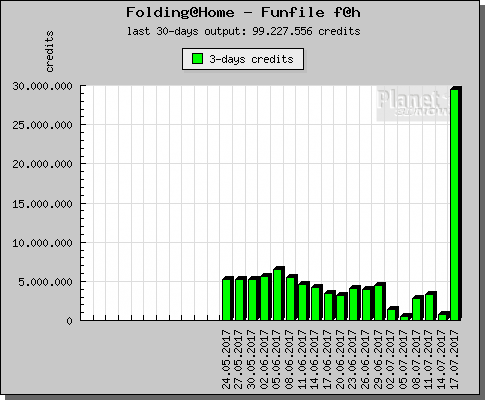Click the 24.05.2017 date label
The image size is (485, 400).
click(x=226, y=359)
